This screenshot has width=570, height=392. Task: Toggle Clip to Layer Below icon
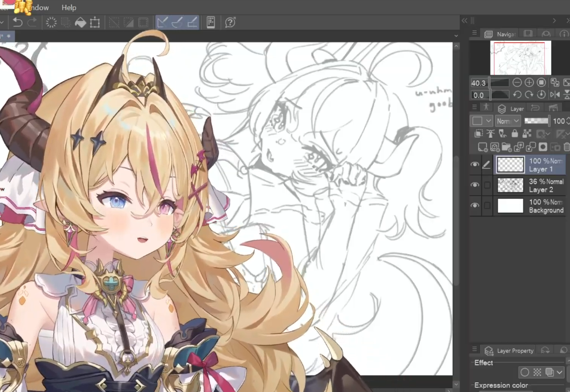(x=478, y=134)
